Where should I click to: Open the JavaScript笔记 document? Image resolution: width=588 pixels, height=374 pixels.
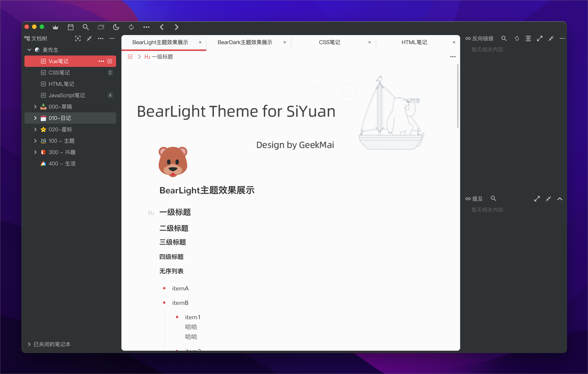click(x=66, y=95)
